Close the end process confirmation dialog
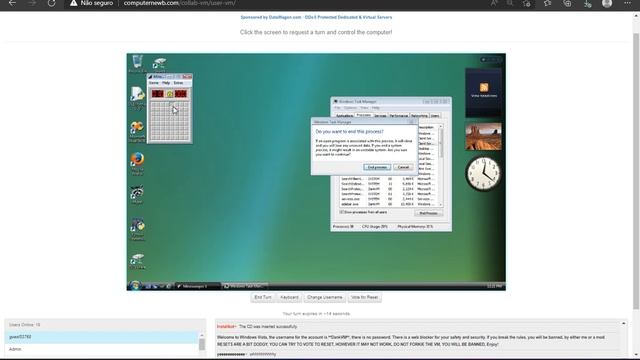 click(412, 122)
